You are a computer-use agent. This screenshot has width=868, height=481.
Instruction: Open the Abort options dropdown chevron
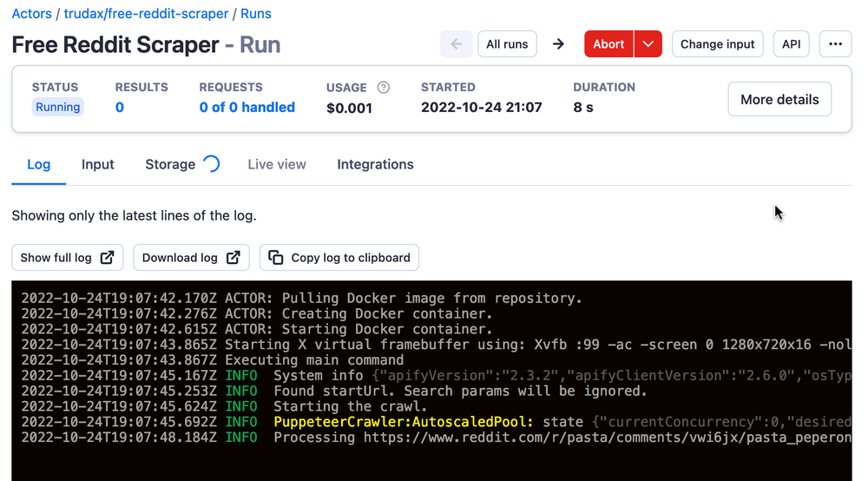(x=648, y=43)
